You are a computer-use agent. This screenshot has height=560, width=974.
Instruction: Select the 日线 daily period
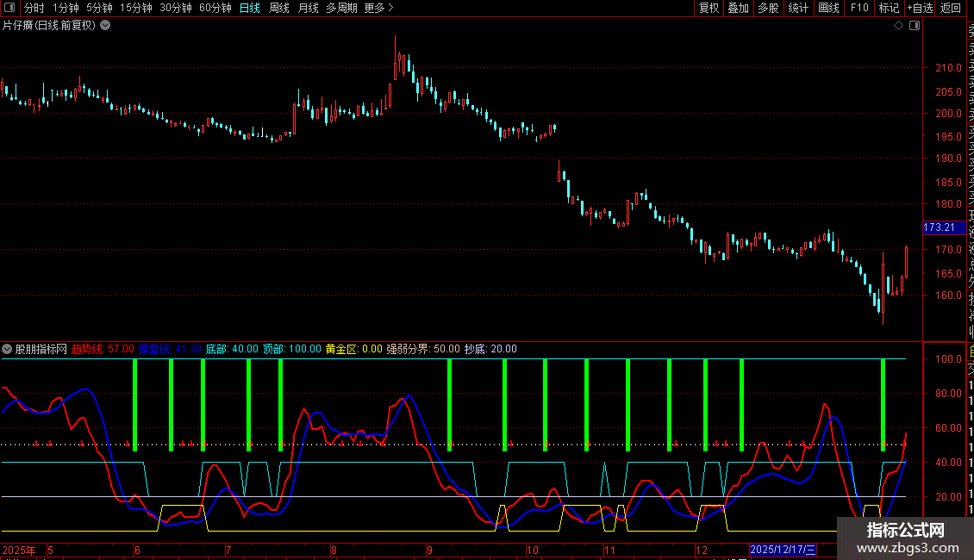click(x=250, y=8)
